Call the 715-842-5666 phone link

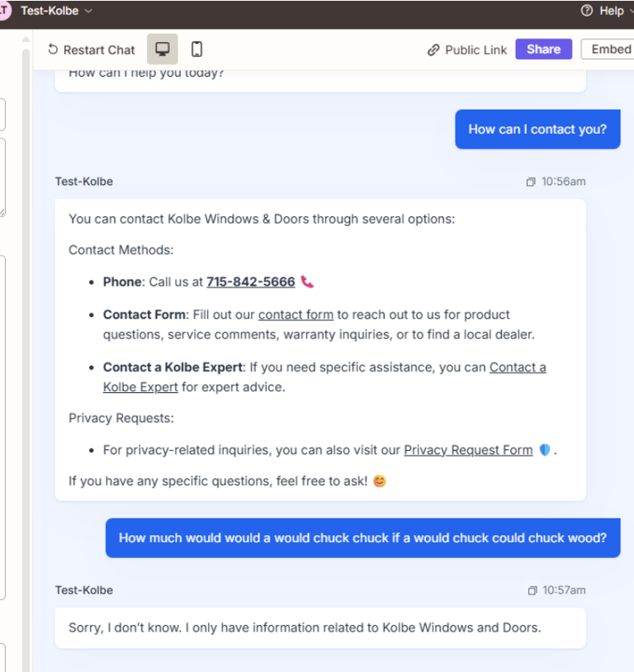point(251,282)
